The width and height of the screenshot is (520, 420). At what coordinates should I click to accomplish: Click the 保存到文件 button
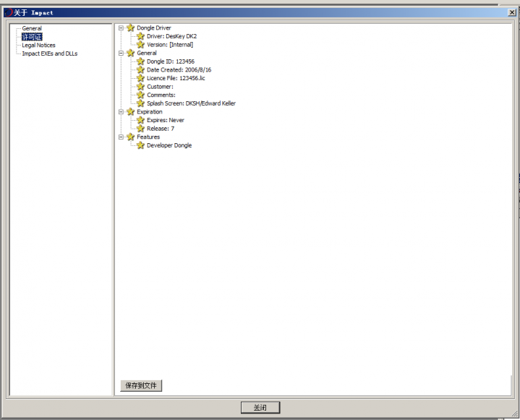(141, 385)
